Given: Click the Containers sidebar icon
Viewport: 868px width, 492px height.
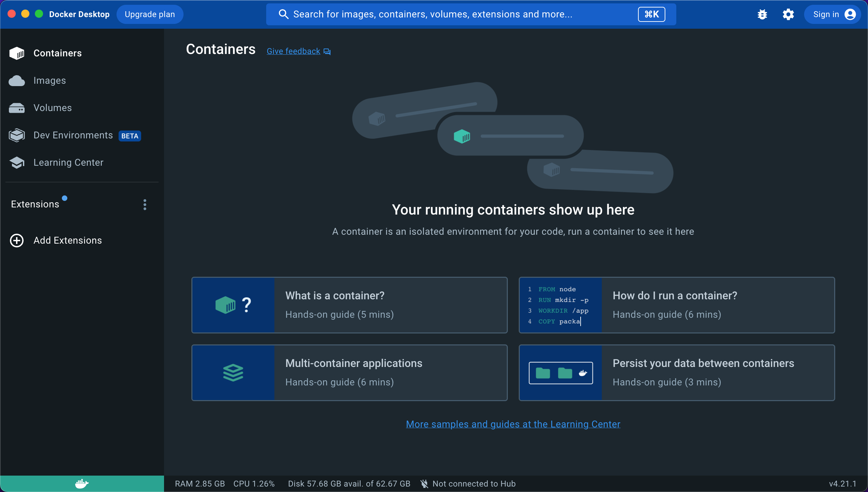Looking at the screenshot, I should pyautogui.click(x=17, y=53).
